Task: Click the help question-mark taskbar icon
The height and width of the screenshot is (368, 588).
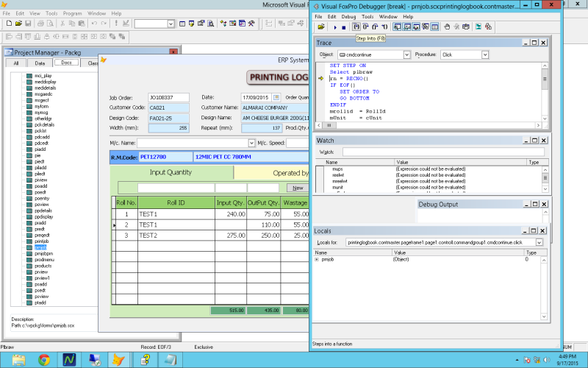Action: 145,360
